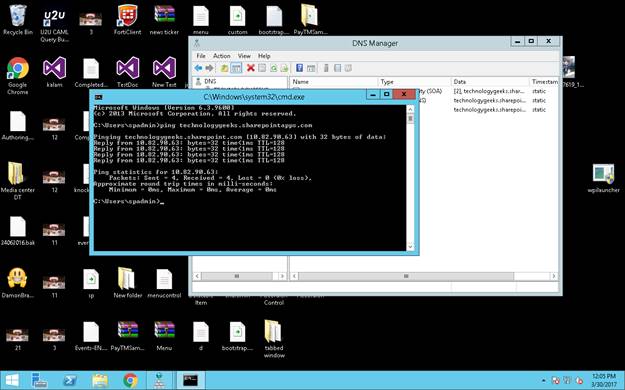Click the New Server toolbar icon
This screenshot has height=390, width=625.
click(326, 68)
